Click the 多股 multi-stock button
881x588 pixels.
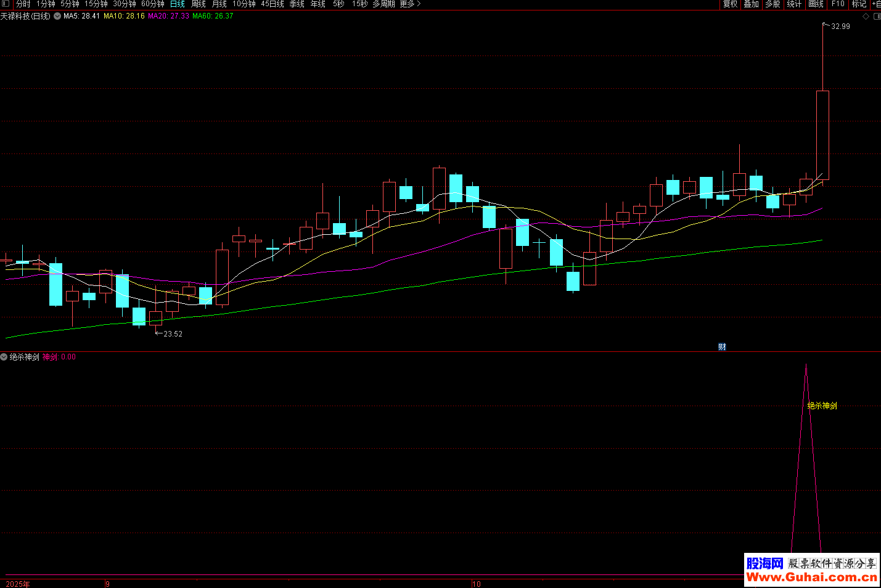click(x=772, y=4)
